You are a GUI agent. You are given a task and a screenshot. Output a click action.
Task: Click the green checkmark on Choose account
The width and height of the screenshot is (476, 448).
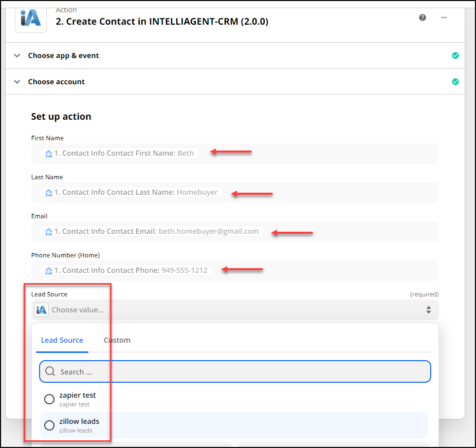pos(455,82)
